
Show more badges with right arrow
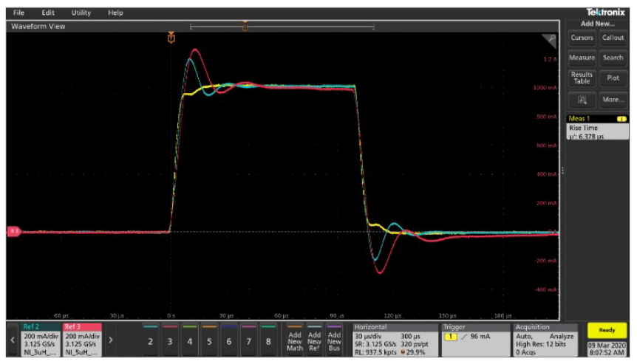[x=111, y=340]
